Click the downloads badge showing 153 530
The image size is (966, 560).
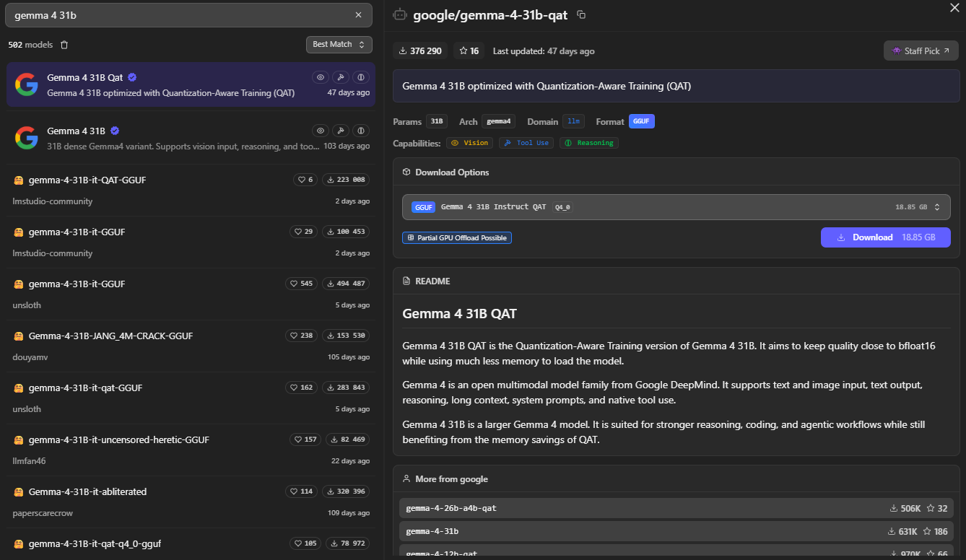346,336
